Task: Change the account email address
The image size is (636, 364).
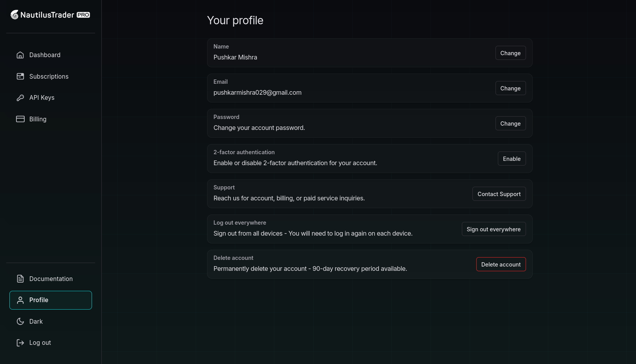Action: point(510,88)
